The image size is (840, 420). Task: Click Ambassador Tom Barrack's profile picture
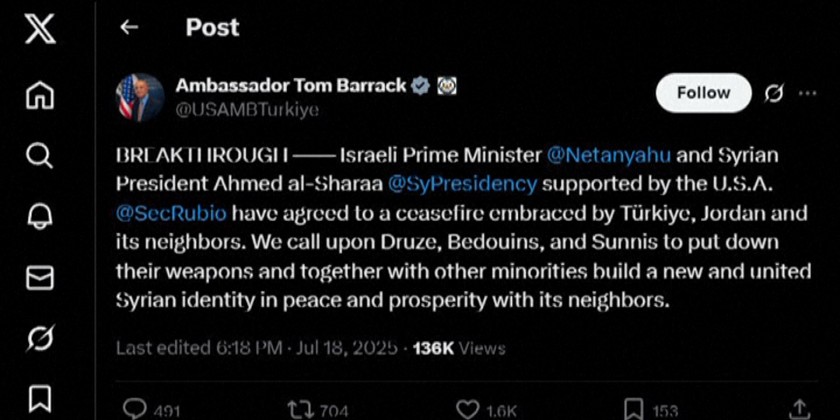coord(141,97)
